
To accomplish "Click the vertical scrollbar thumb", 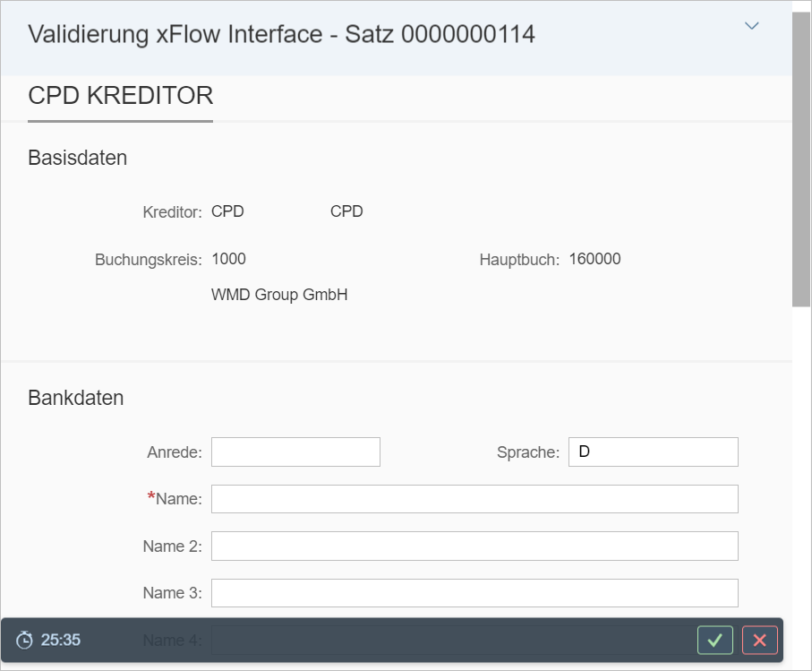I will 801,161.
